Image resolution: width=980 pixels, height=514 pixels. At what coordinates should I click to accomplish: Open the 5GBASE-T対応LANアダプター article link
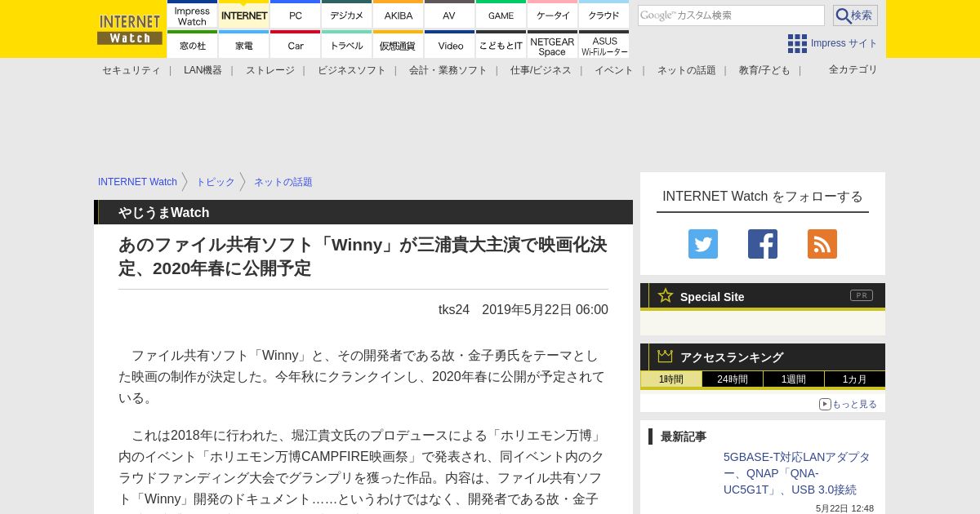tap(796, 473)
